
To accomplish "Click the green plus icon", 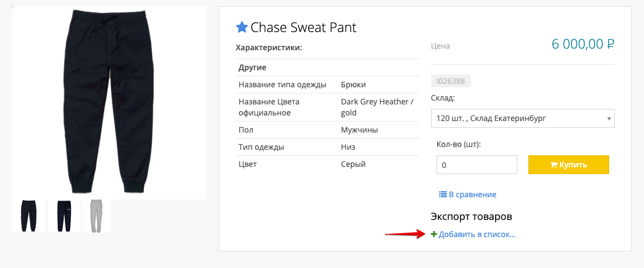I will [434, 234].
